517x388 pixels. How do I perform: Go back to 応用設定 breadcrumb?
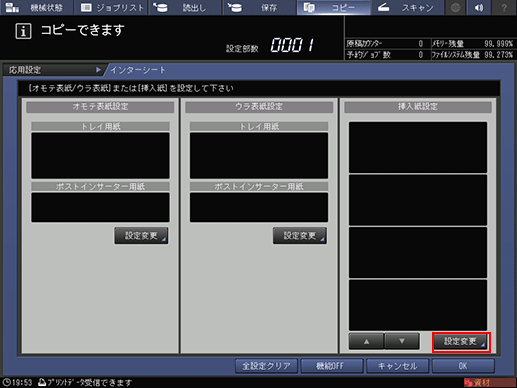[x=53, y=70]
